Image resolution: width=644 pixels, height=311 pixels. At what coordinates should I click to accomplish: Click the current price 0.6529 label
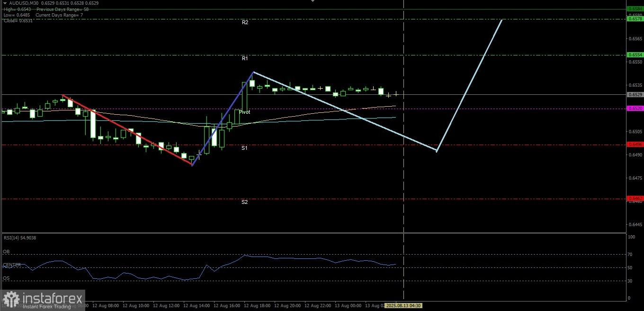635,95
